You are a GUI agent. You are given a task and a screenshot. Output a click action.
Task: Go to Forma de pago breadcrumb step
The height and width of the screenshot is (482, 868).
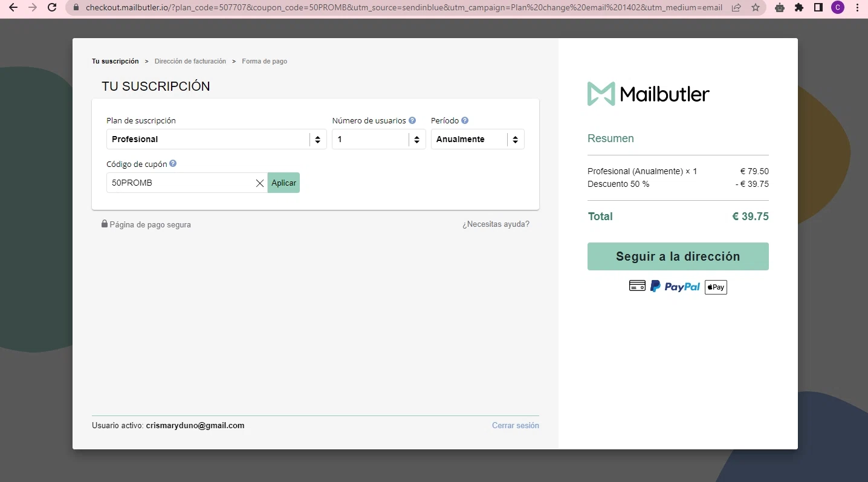265,61
